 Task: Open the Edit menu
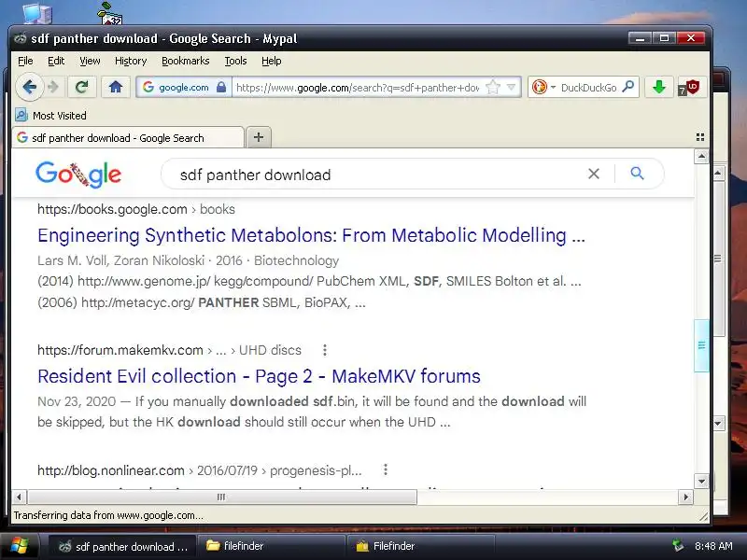(x=56, y=61)
